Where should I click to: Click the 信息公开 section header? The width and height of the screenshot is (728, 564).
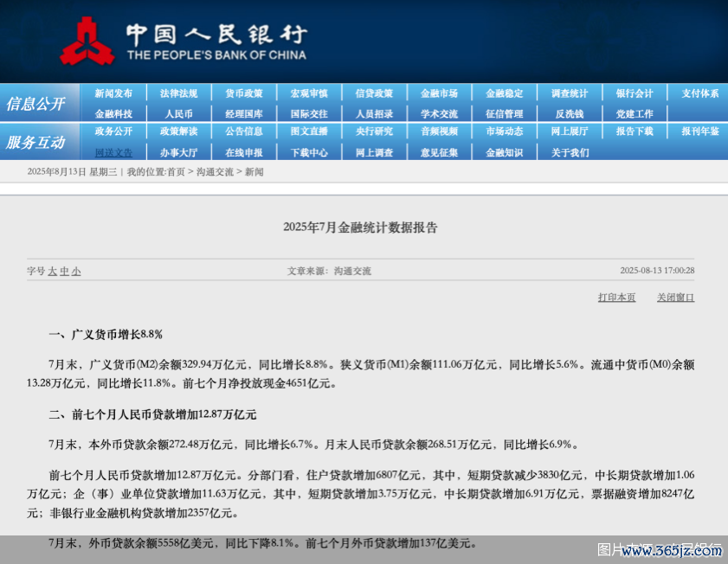click(35, 104)
